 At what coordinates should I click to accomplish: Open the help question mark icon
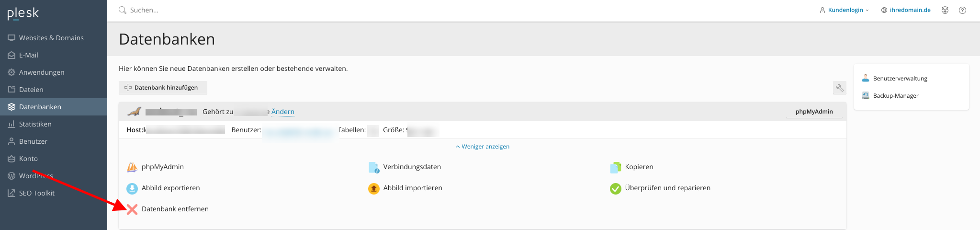point(962,10)
